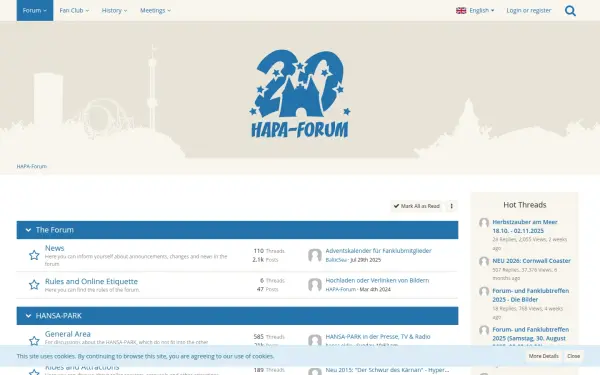Open Rules and Online Etiquette forum
The image size is (600, 375).
click(x=91, y=281)
